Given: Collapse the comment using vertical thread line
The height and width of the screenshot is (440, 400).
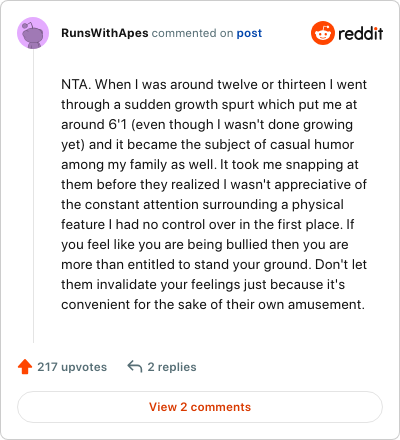Looking at the screenshot, I should (x=33, y=196).
